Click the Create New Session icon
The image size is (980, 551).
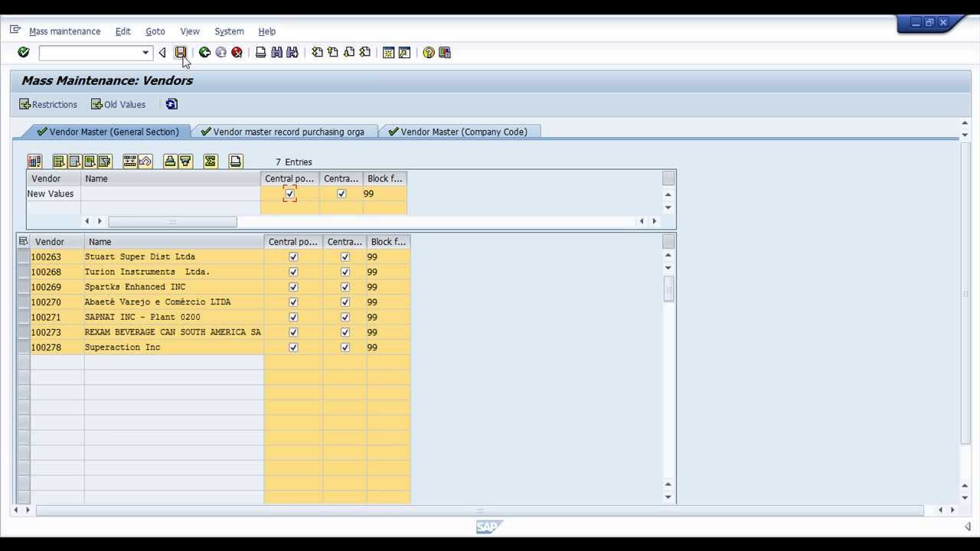tap(388, 53)
